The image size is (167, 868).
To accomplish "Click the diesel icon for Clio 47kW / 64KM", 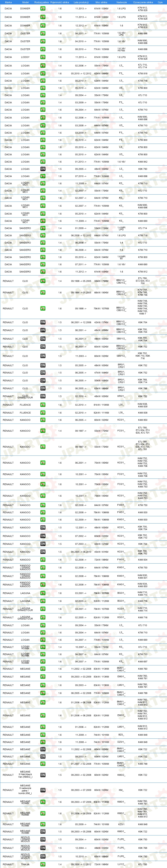I will click(42, 373).
